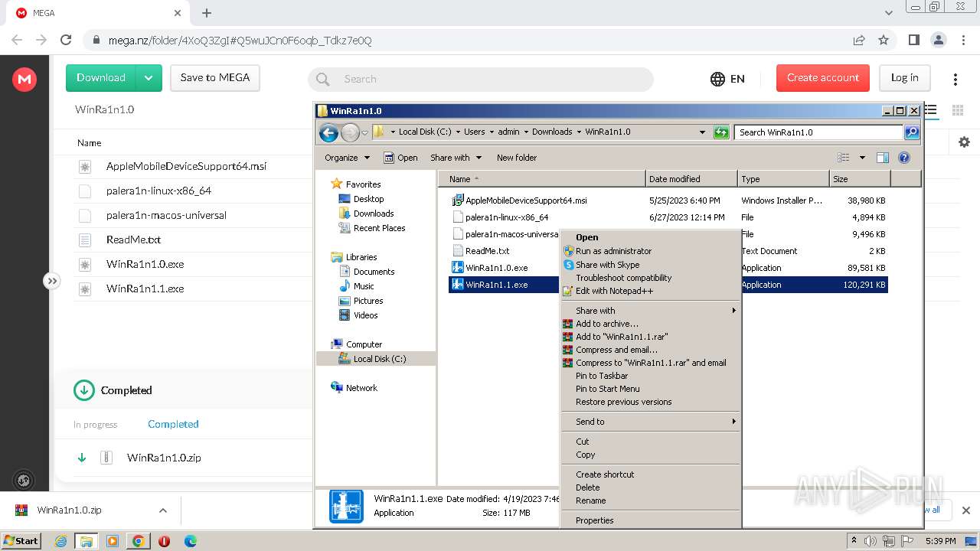
Task: Click the MEGA search field
Action: click(x=481, y=79)
